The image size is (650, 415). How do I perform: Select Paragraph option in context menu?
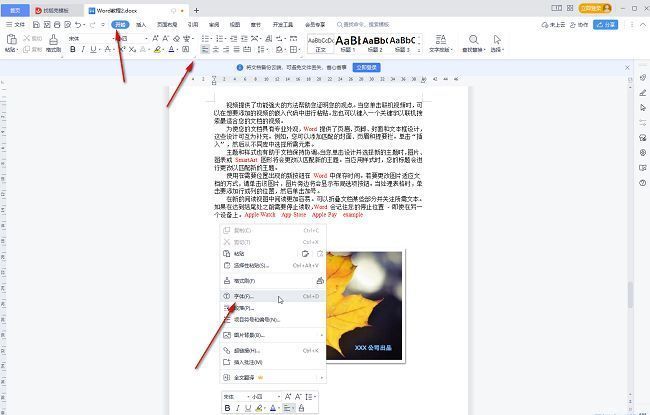[x=273, y=308]
